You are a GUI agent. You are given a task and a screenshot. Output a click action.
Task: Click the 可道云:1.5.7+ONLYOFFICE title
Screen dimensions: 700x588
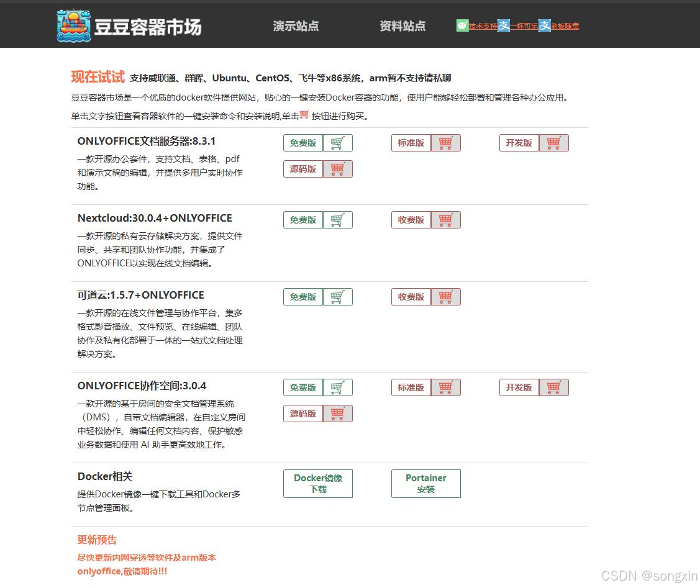(x=140, y=295)
